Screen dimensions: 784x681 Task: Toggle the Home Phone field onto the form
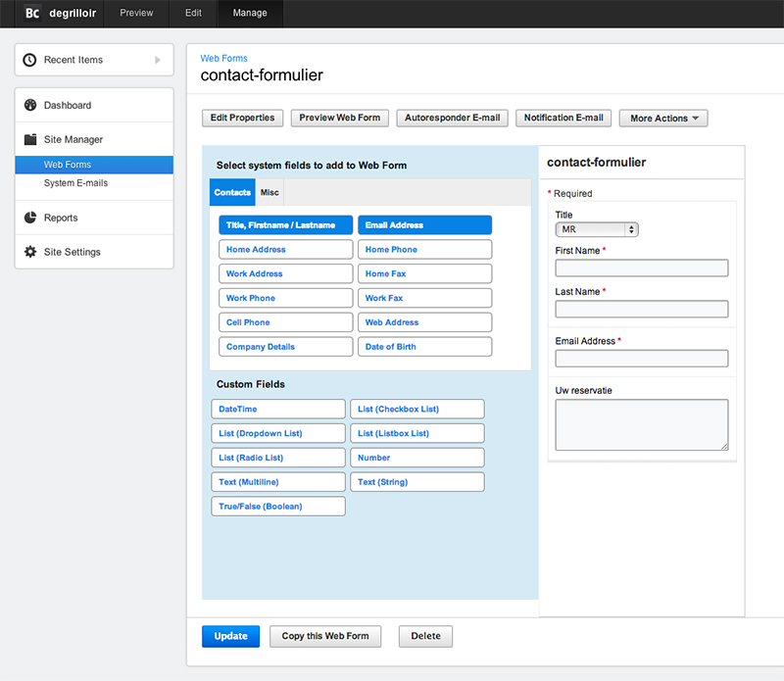pos(424,249)
